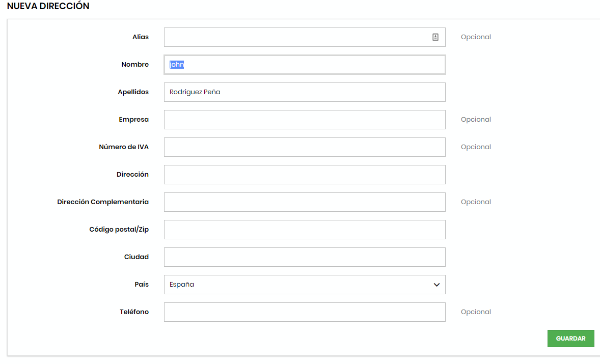Click the Código postal/Zip label
Viewport: 600px width, 364px height.
[x=119, y=230]
